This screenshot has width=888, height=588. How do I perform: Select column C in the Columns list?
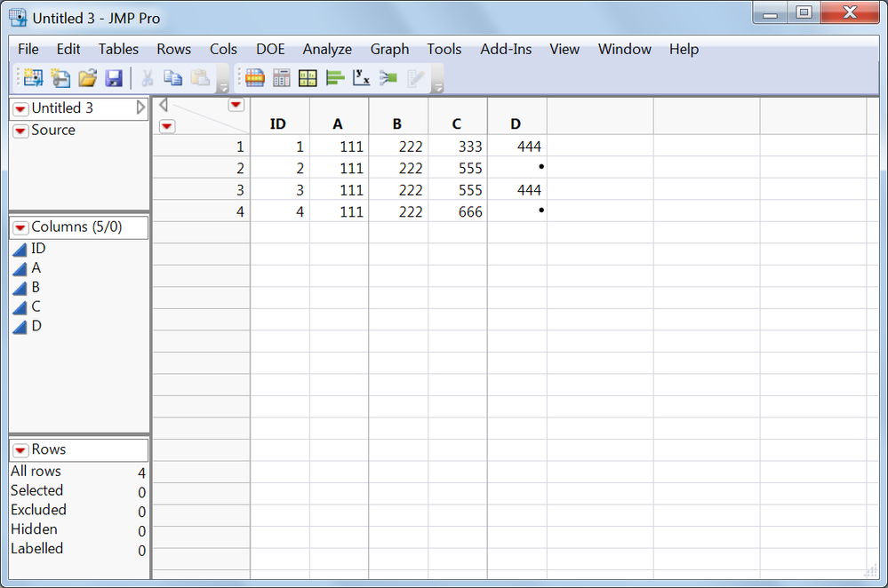click(36, 306)
